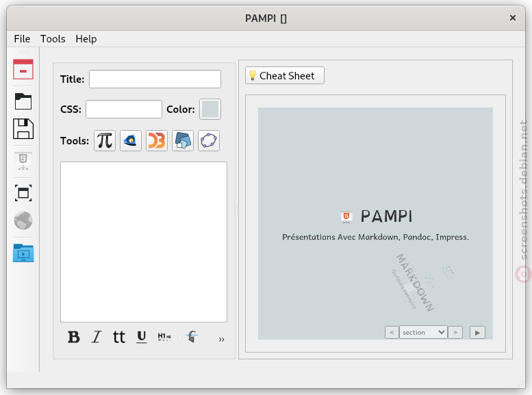Open in browser using the globe icon

23,220
